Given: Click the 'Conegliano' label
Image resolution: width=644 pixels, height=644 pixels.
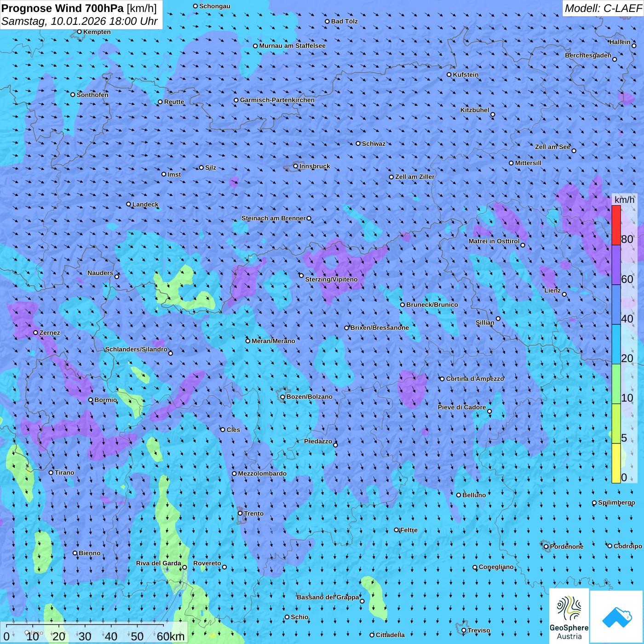Looking at the screenshot, I should [496, 567].
